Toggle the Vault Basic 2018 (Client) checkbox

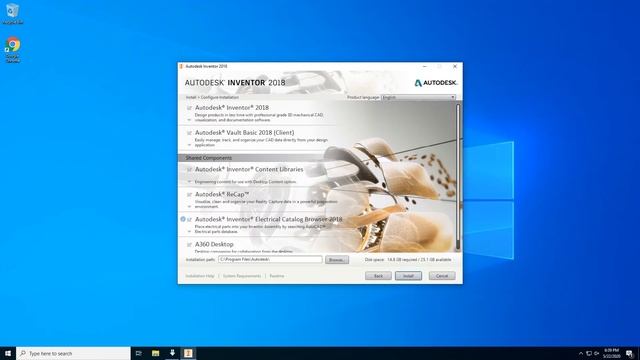[x=189, y=133]
